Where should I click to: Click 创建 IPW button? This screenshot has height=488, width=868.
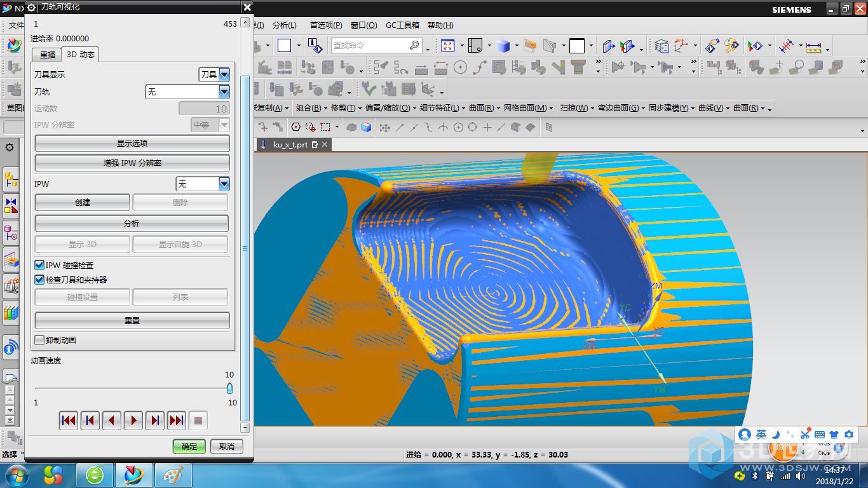[x=83, y=202]
